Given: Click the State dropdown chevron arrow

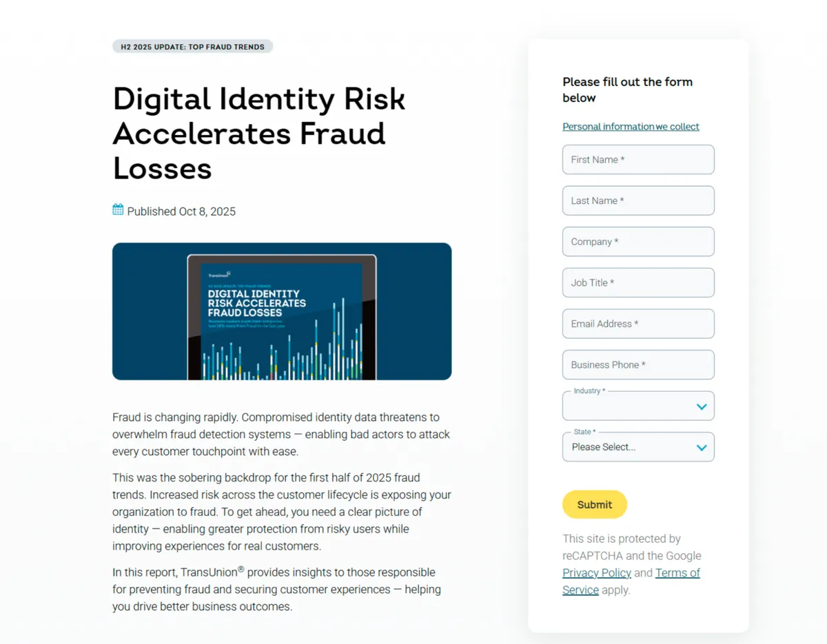Looking at the screenshot, I should 702,446.
